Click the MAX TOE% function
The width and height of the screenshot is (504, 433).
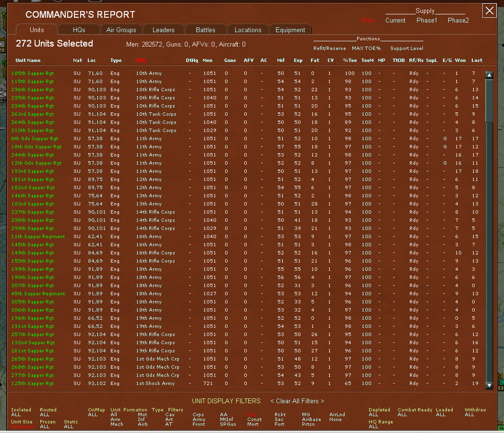[x=366, y=48]
